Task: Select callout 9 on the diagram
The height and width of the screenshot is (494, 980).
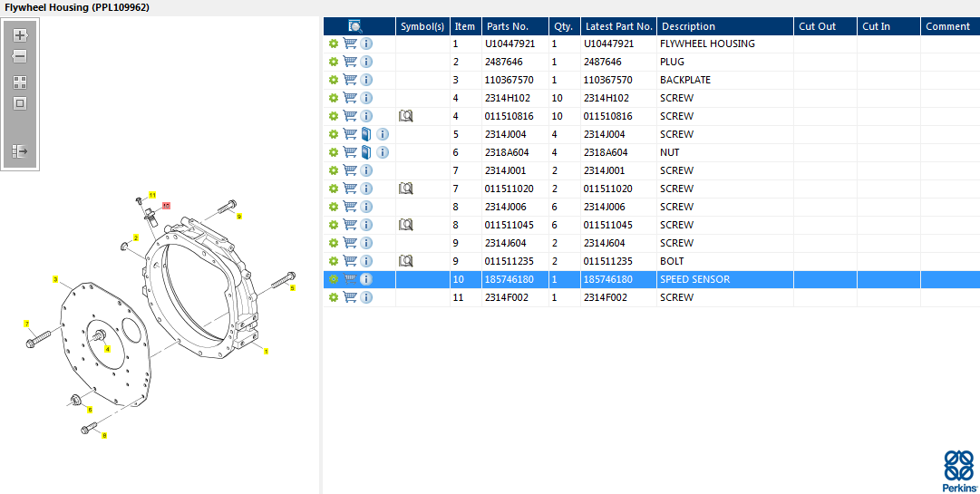Action: click(x=238, y=216)
